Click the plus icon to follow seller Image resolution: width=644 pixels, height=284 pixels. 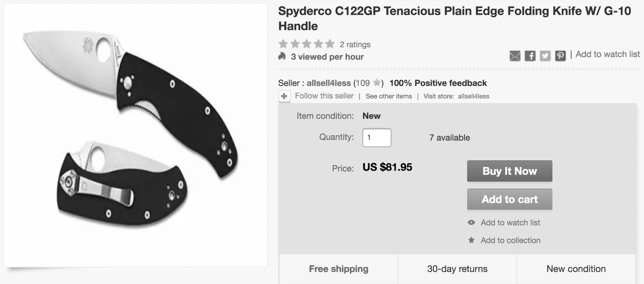(284, 96)
